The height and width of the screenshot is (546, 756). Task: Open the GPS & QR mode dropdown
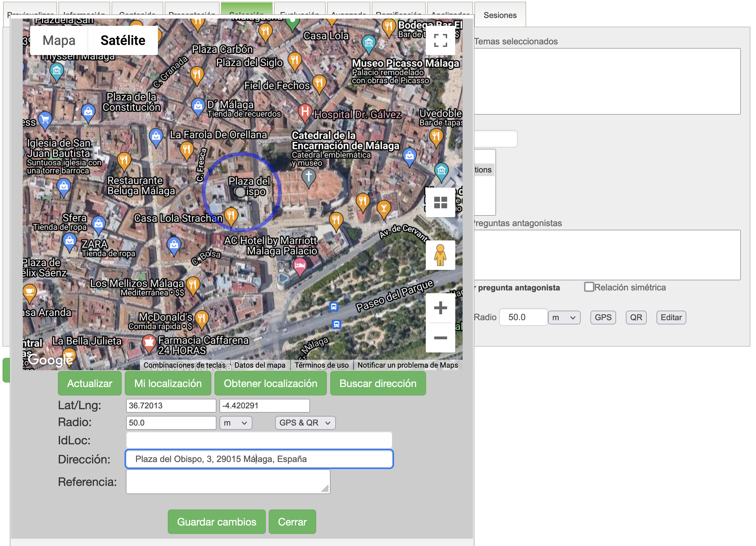pos(305,423)
